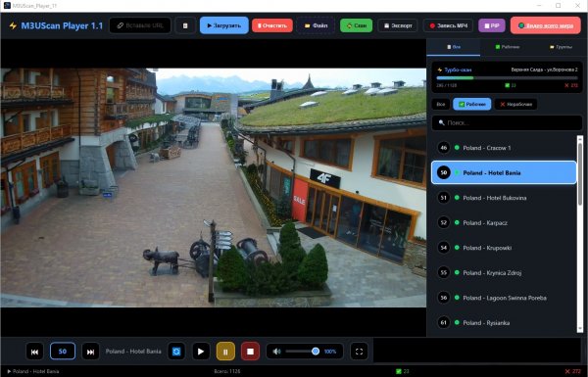Select the Все filter chip
588x377 pixels.
441,104
